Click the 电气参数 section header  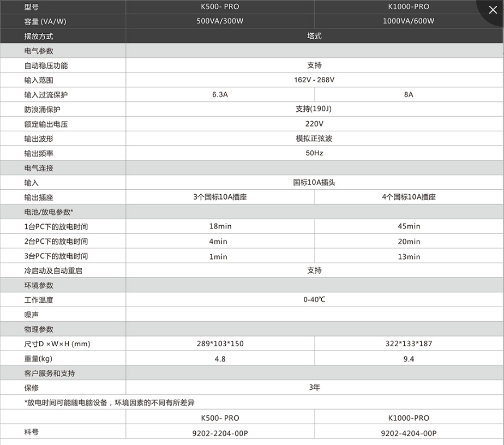click(x=39, y=51)
